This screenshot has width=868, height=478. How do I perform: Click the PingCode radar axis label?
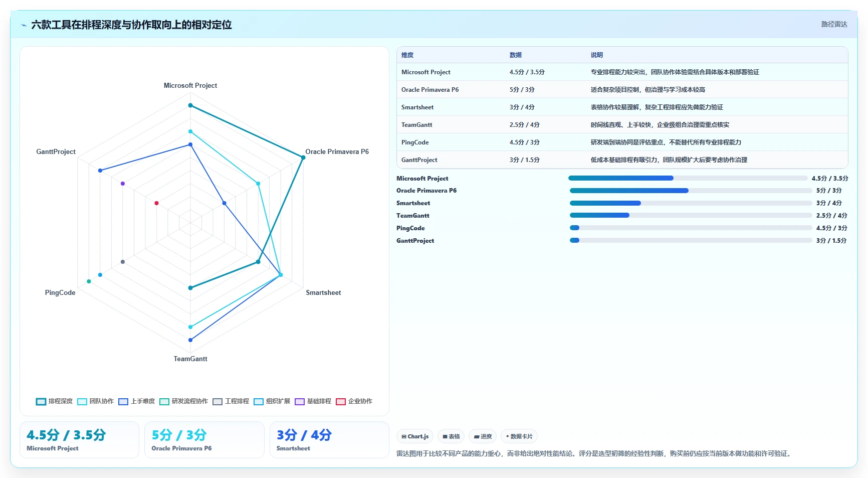click(60, 292)
